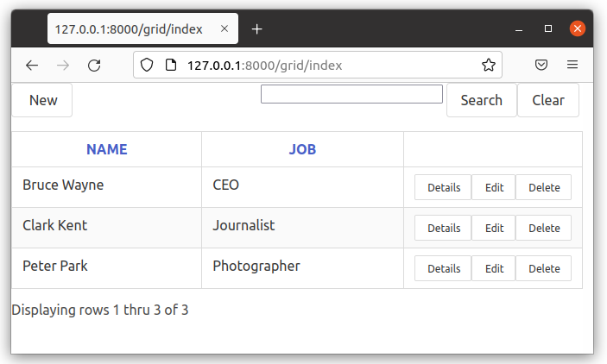Viewport: 607px width, 364px height.
Task: Close the 127.0.0.1 grid tab
Action: 225,29
